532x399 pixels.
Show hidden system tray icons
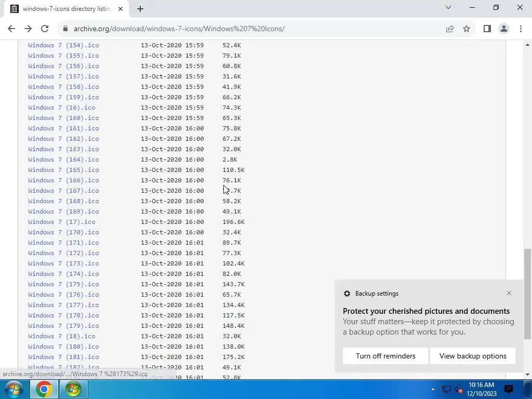pyautogui.click(x=433, y=389)
